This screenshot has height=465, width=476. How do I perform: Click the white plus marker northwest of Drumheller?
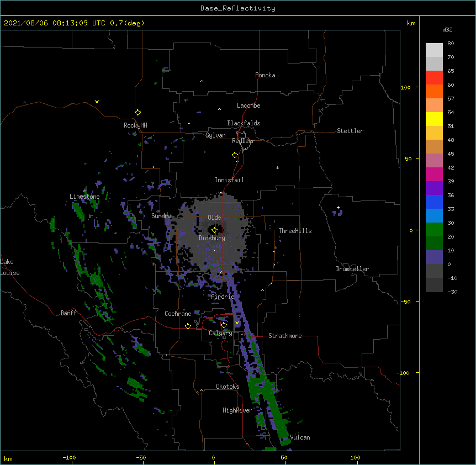pyautogui.click(x=338, y=208)
